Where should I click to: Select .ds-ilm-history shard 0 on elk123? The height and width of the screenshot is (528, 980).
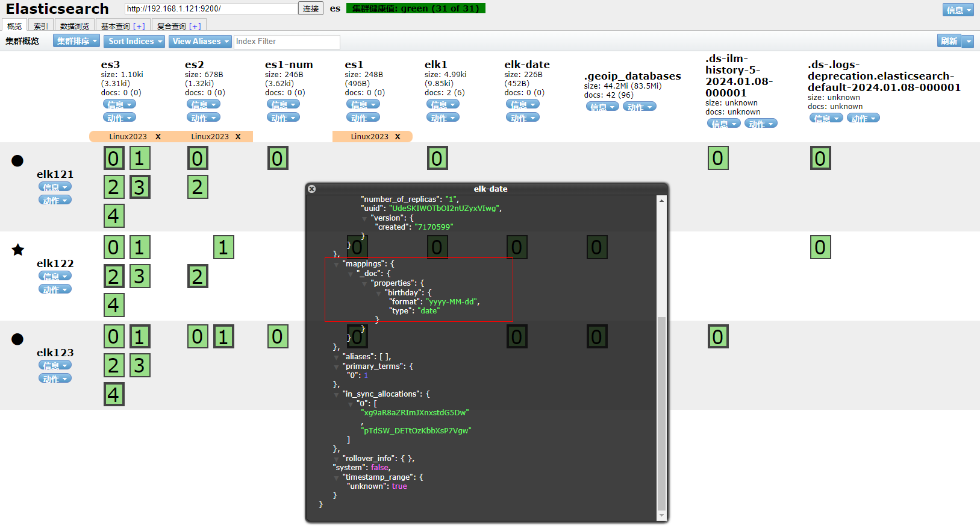click(718, 337)
